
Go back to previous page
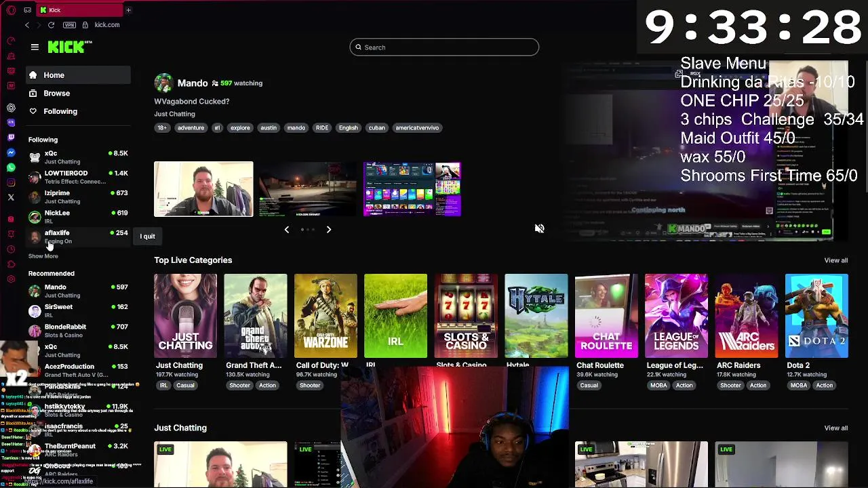click(x=27, y=25)
